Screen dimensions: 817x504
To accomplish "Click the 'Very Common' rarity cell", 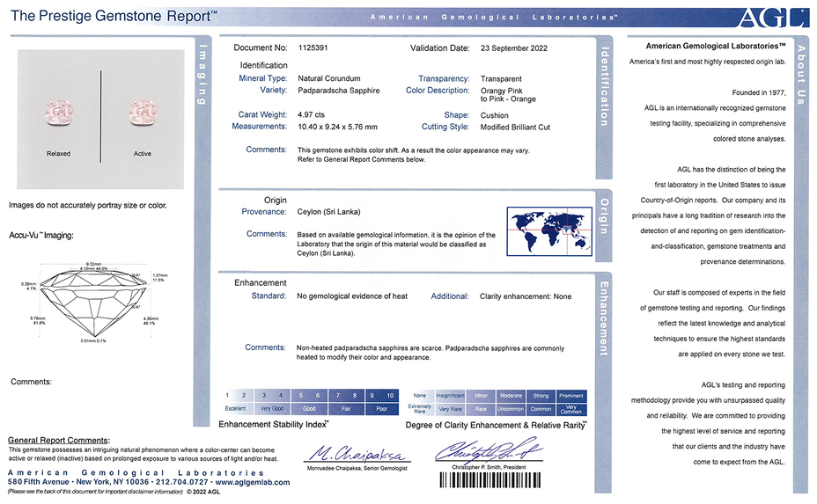I will pos(571,409).
